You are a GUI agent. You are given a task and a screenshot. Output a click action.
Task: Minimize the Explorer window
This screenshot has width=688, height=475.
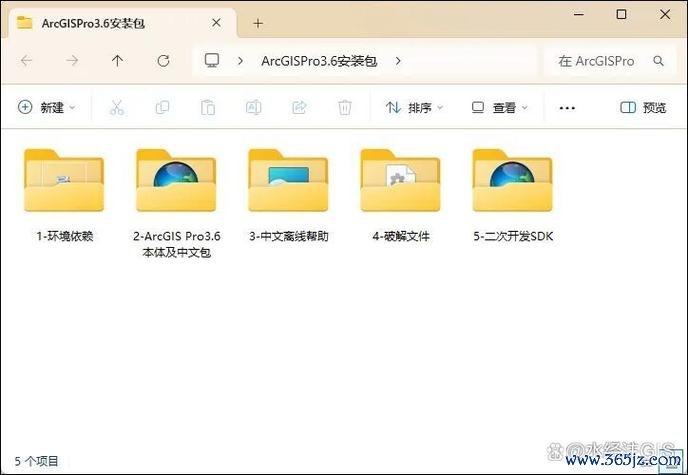point(579,14)
